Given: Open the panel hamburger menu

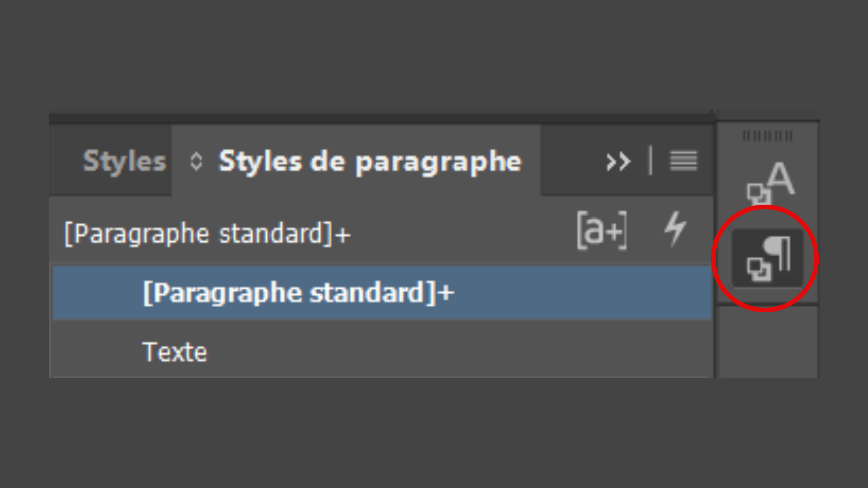Looking at the screenshot, I should (x=684, y=161).
